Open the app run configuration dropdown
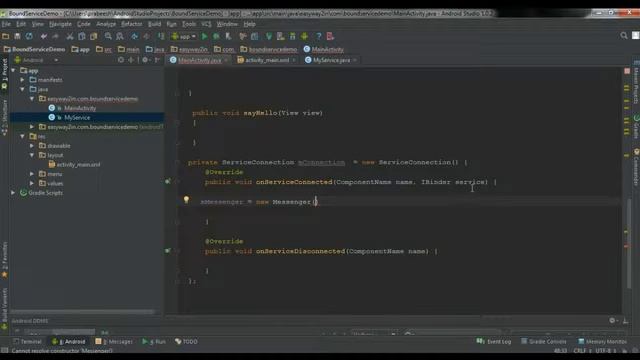The width and height of the screenshot is (640, 360). (184, 36)
